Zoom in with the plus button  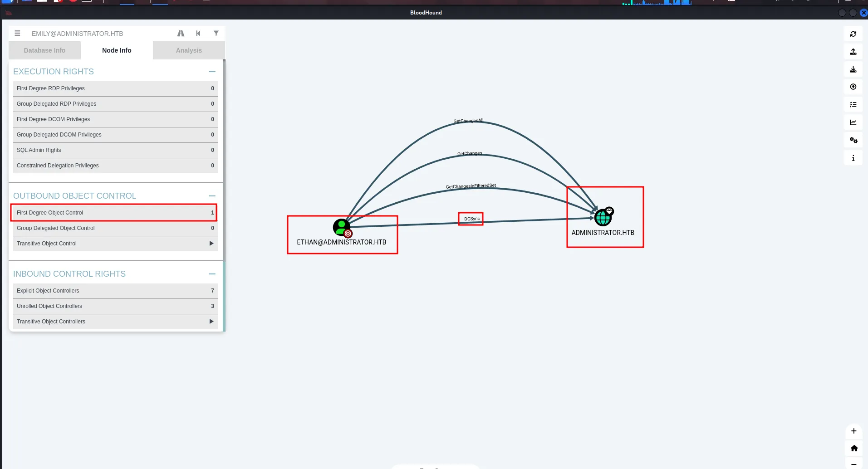pyautogui.click(x=853, y=431)
